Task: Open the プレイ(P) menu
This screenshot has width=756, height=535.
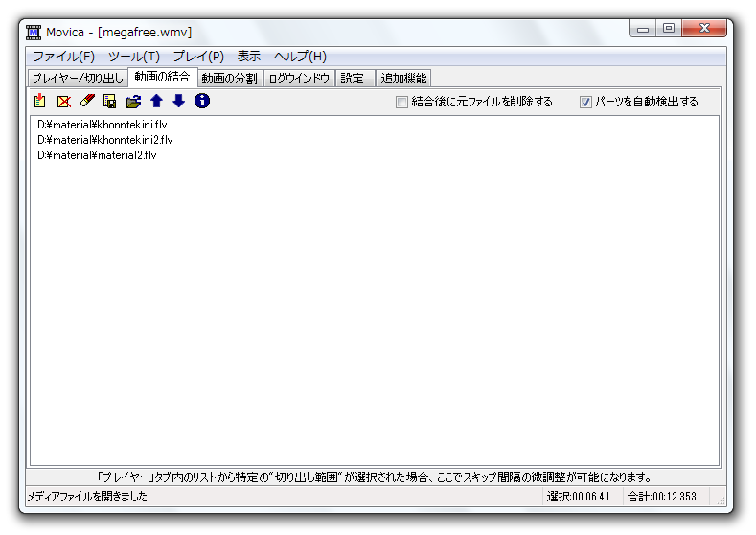Action: (x=198, y=57)
